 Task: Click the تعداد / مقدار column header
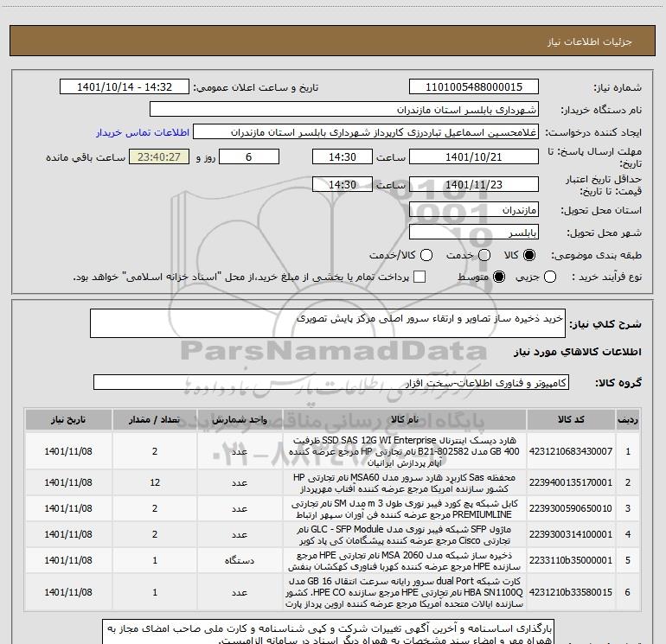pos(155,420)
